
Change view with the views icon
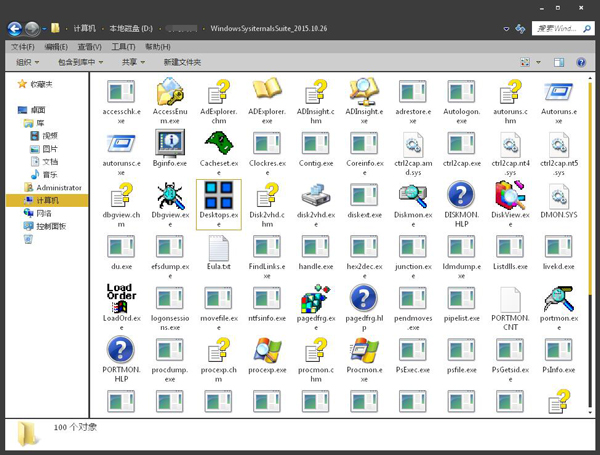pyautogui.click(x=525, y=62)
